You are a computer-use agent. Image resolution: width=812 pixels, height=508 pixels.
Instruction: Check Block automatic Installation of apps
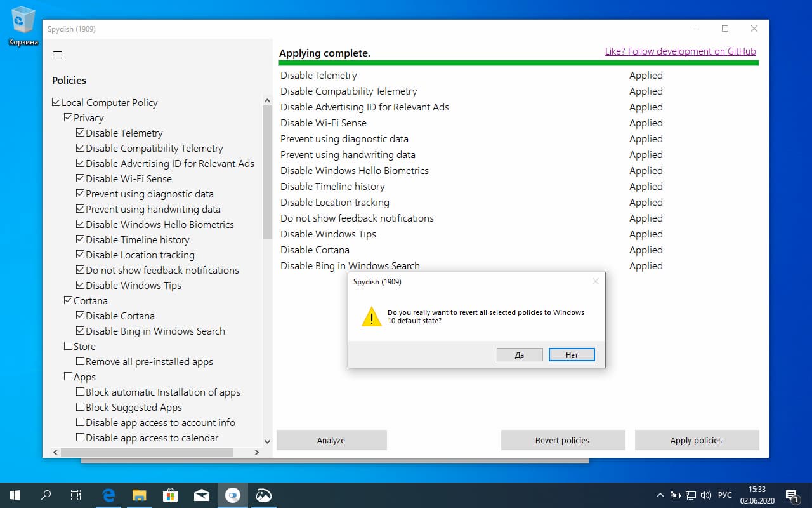click(81, 392)
